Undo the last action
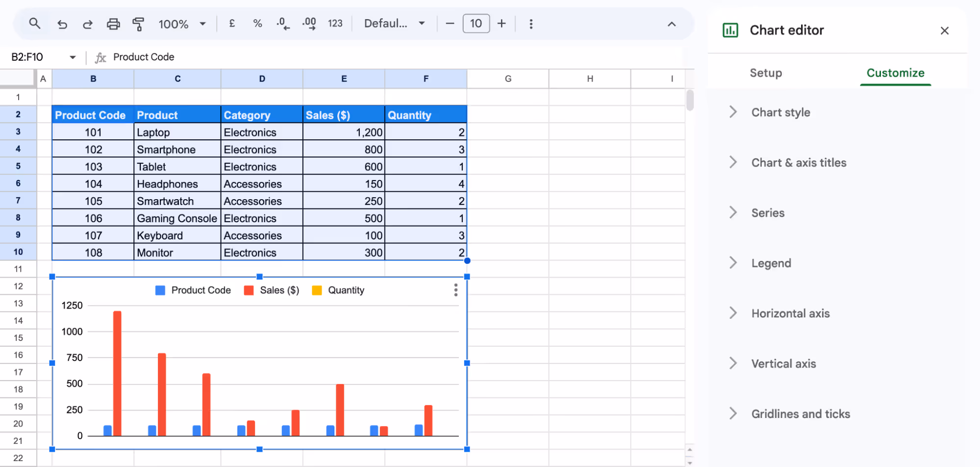The width and height of the screenshot is (980, 467). pos(62,23)
